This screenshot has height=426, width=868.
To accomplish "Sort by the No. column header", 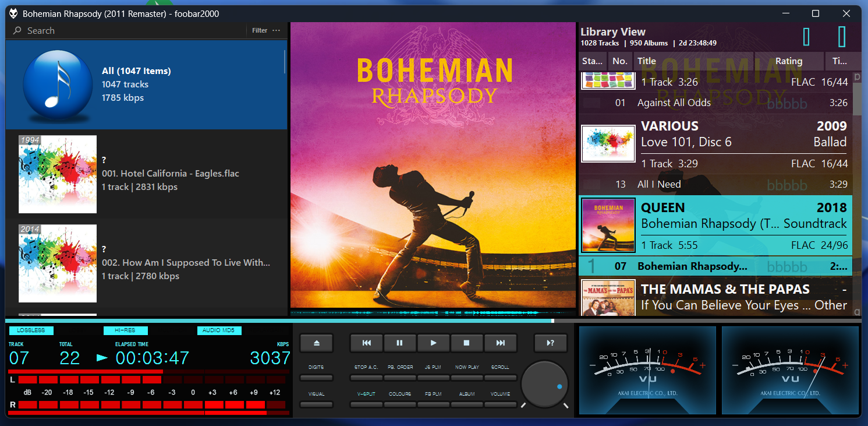I will tap(620, 61).
